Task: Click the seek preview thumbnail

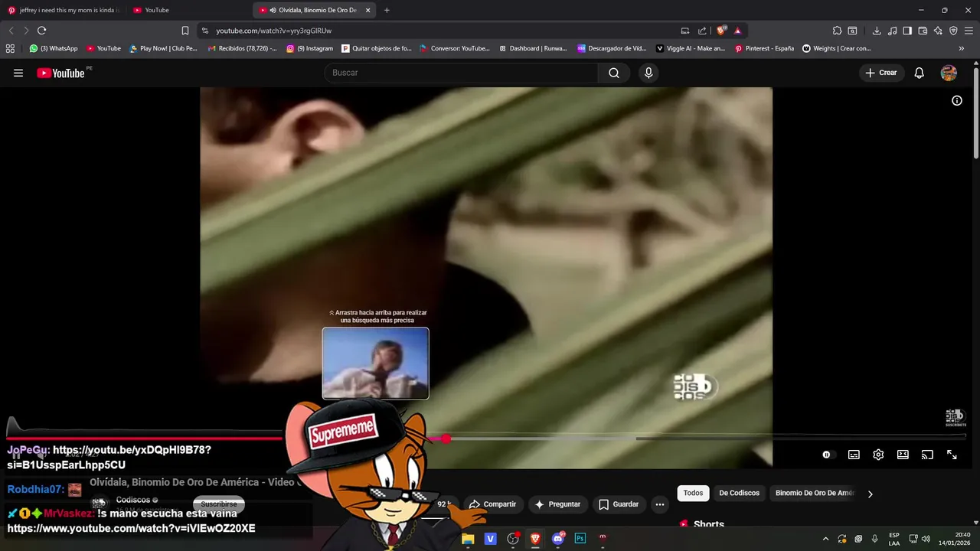Action: pyautogui.click(x=375, y=364)
